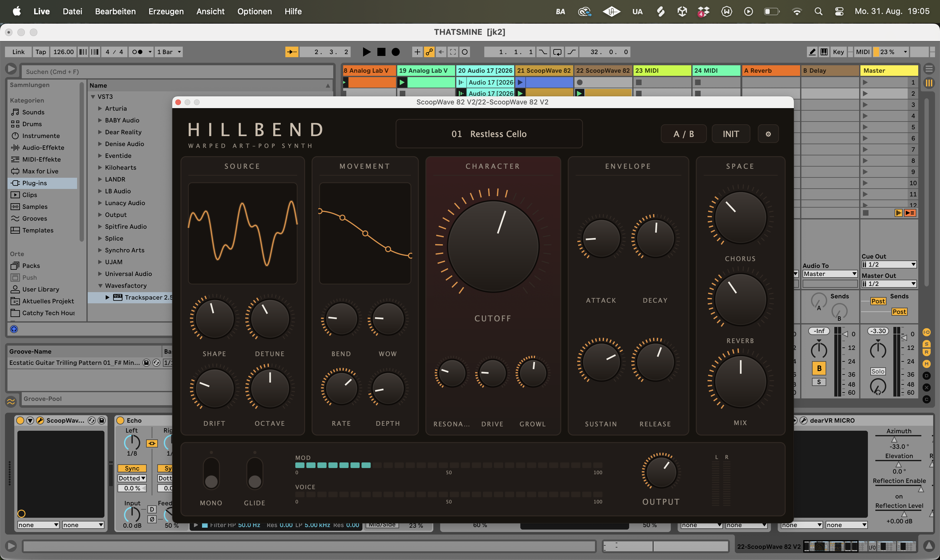Click preset name 01 Restless Cello
The width and height of the screenshot is (940, 560).
[x=489, y=134]
